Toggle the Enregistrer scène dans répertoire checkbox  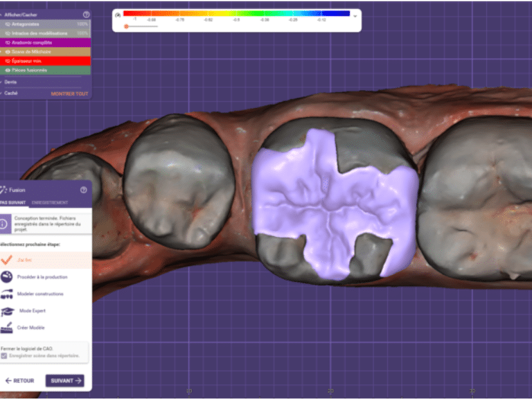pyautogui.click(x=5, y=356)
